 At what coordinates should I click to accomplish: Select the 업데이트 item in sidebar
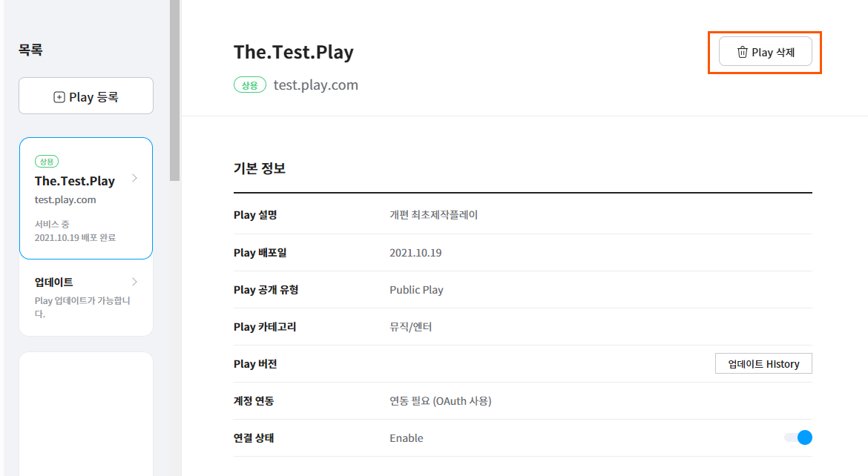point(54,282)
